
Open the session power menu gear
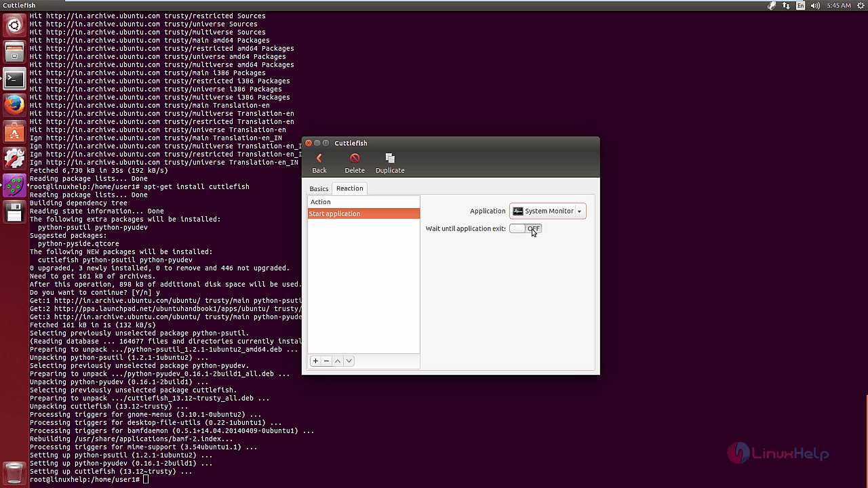(859, 5)
